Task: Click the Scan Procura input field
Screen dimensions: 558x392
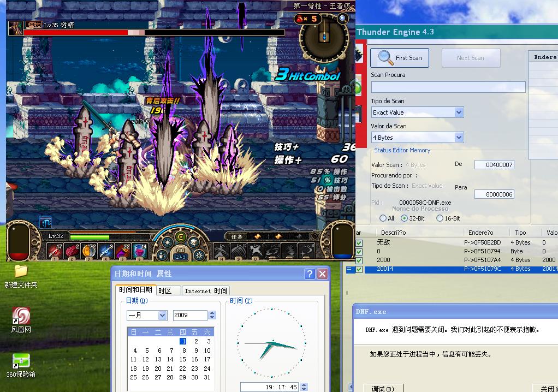Action: click(448, 87)
